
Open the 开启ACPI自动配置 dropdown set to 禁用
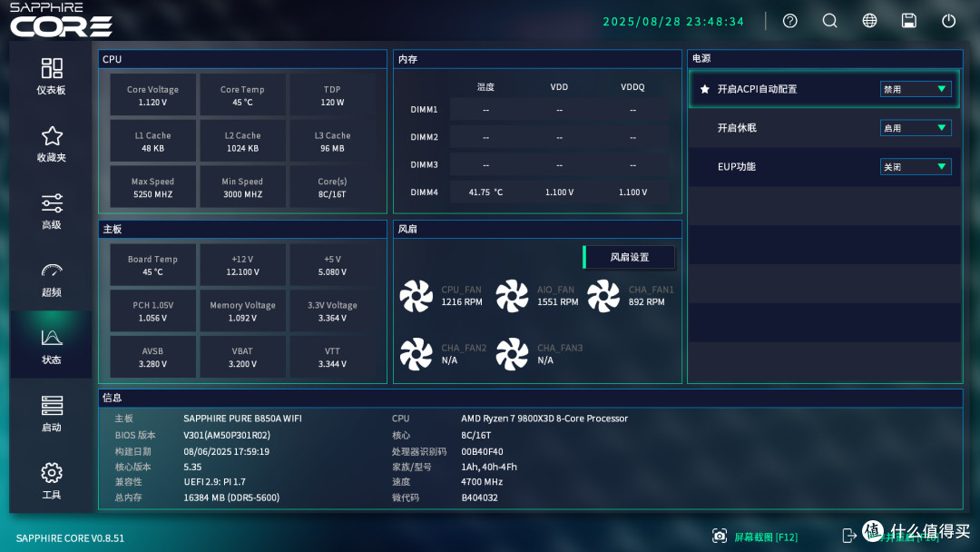click(916, 89)
